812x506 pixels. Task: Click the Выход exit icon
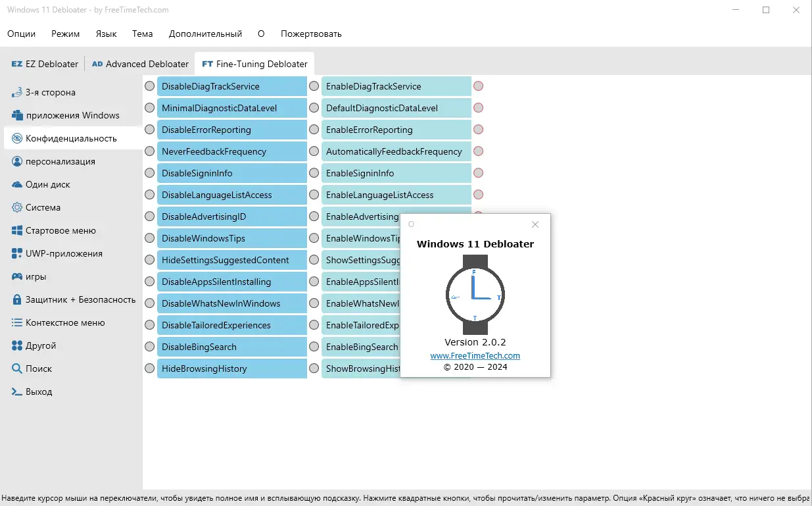[17, 392]
